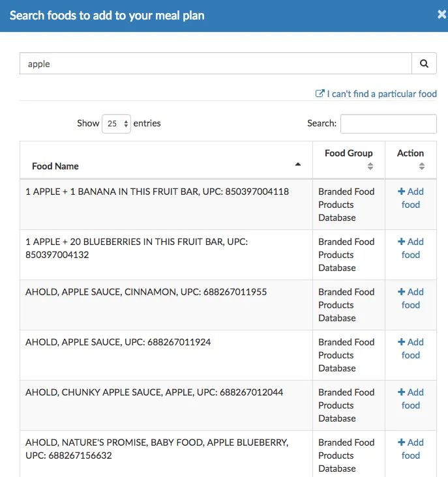Open the 'I can't find a particular food' link
This screenshot has width=448, height=477.
381,94
